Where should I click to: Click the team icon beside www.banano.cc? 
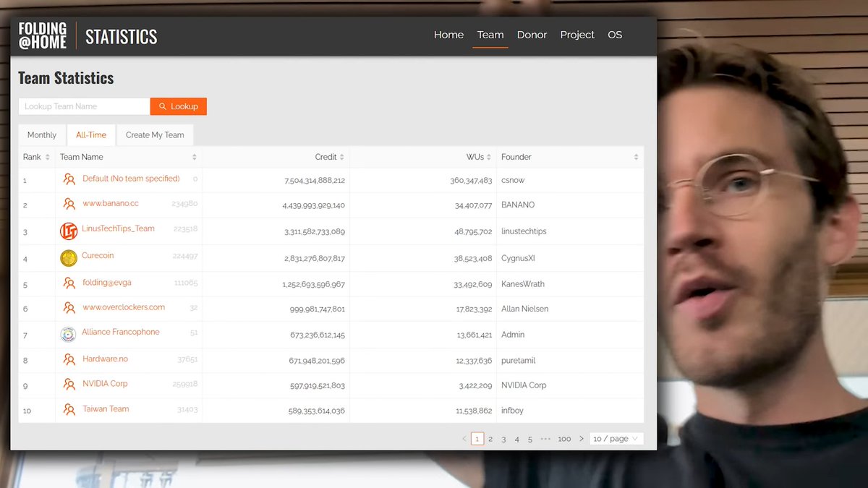pyautogui.click(x=69, y=205)
